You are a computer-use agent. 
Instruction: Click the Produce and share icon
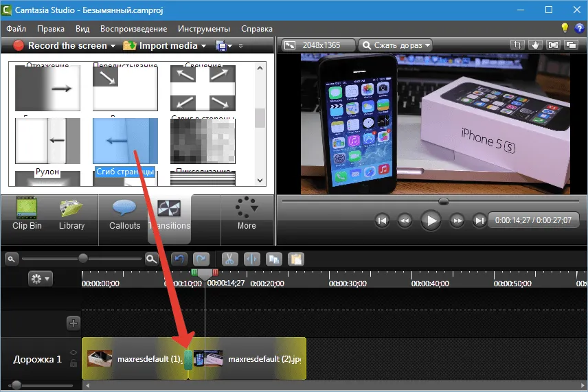[220, 46]
